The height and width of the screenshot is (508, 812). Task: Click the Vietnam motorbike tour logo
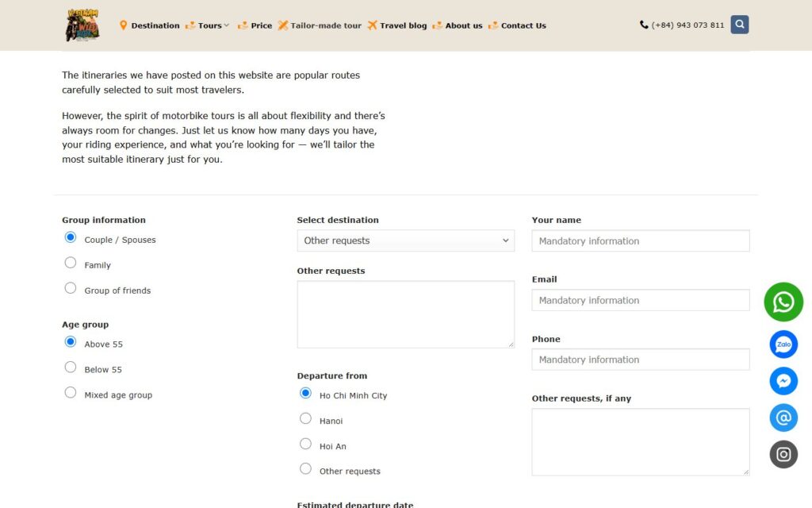click(82, 25)
